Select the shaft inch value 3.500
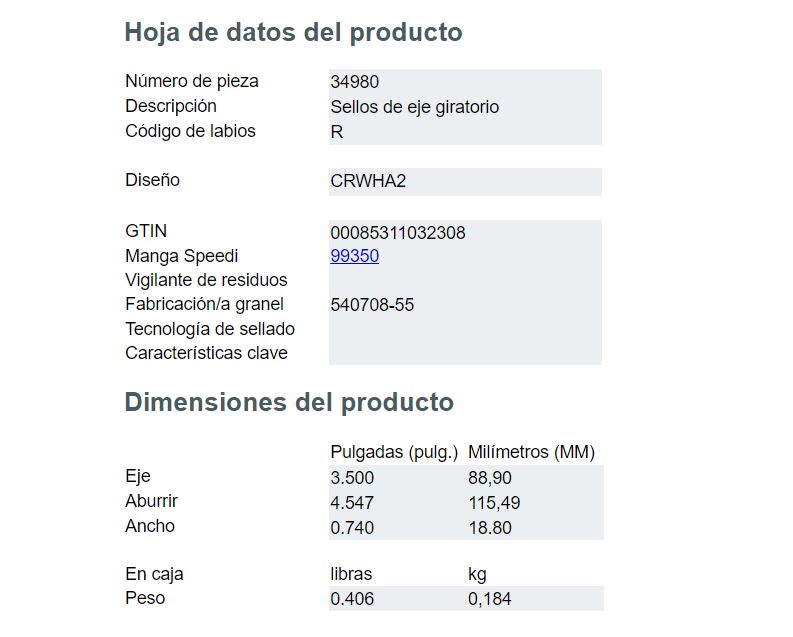This screenshot has height=637, width=793. [352, 478]
